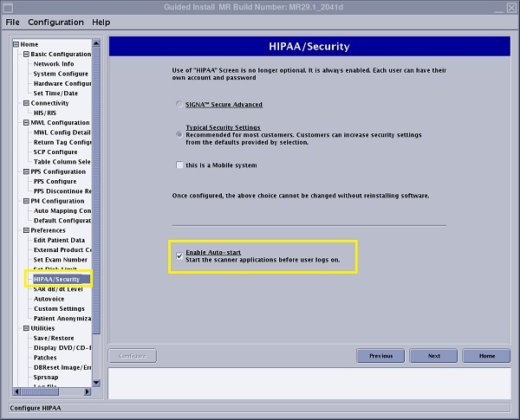The image size is (520, 420).
Task: Select Set Time/Date tree entry
Action: click(x=55, y=94)
